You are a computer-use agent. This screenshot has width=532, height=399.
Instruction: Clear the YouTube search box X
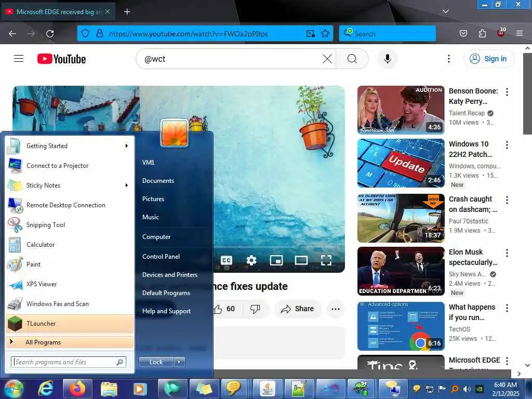(x=327, y=59)
